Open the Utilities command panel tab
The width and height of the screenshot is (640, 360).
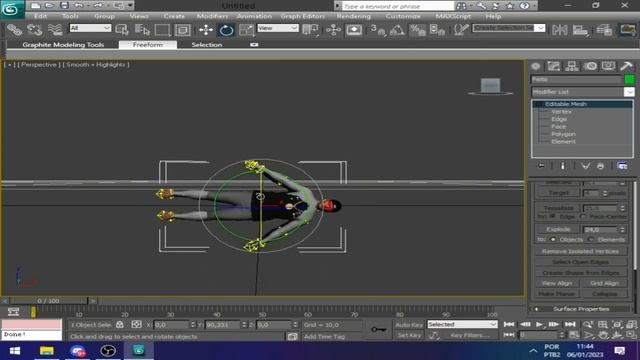(x=626, y=66)
